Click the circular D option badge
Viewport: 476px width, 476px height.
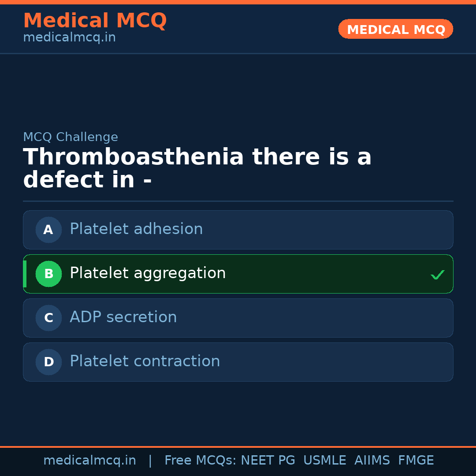(x=48, y=362)
